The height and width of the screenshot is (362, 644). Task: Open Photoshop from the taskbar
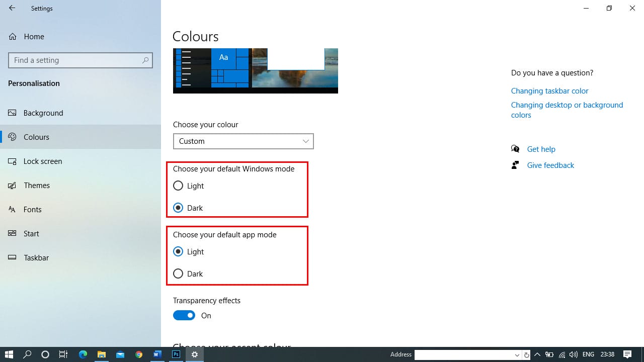176,354
